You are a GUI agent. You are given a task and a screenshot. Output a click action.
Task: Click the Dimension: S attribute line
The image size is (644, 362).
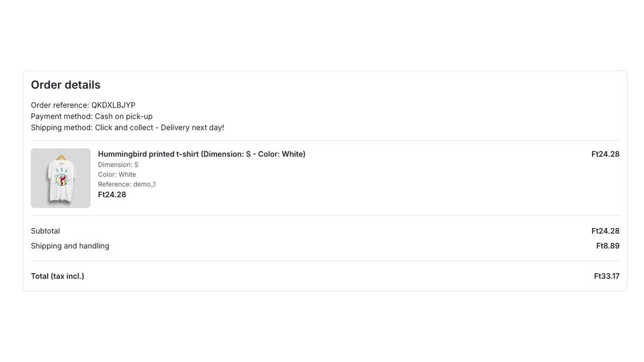(x=118, y=164)
